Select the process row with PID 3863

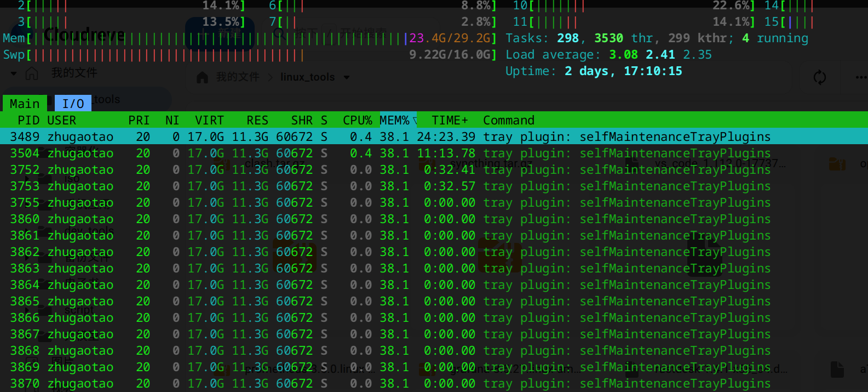point(434,268)
